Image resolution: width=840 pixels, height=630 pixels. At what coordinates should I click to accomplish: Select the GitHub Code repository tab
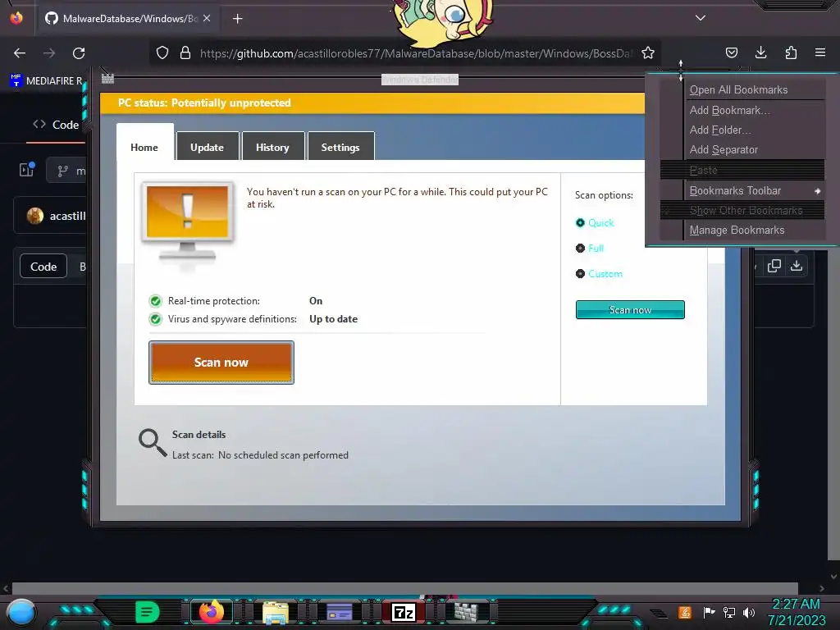tap(57, 125)
